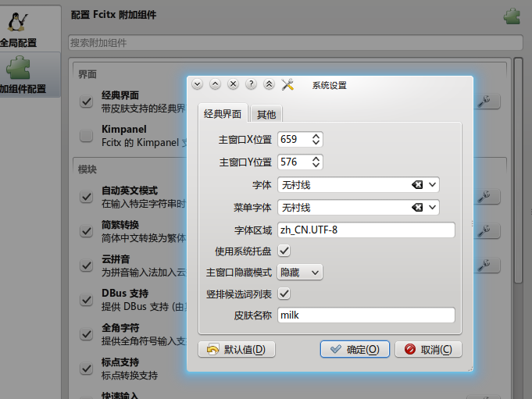Open the 菜单字体 font dropdown arrow
The image size is (532, 399).
tap(432, 207)
